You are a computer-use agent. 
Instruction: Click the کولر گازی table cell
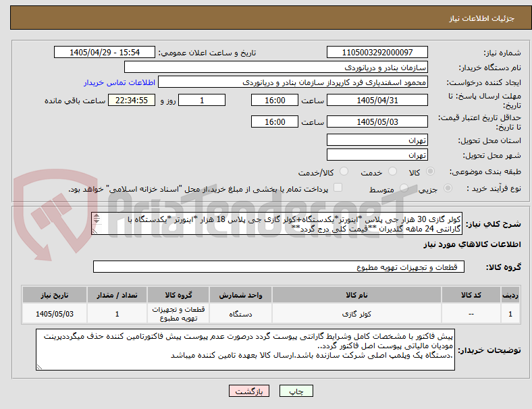pyautogui.click(x=356, y=314)
